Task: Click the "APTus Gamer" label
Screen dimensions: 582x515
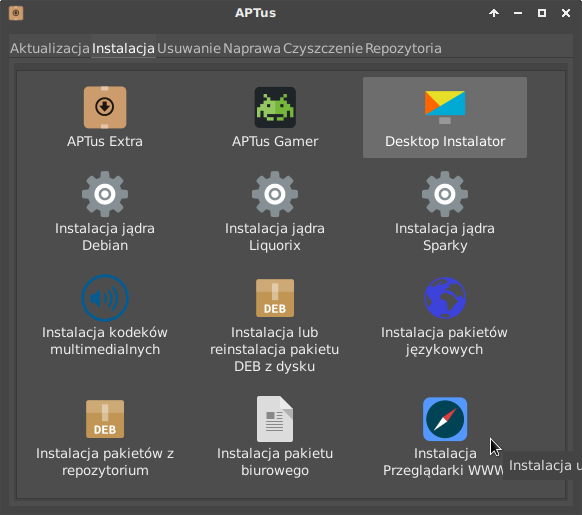Action: coord(275,141)
